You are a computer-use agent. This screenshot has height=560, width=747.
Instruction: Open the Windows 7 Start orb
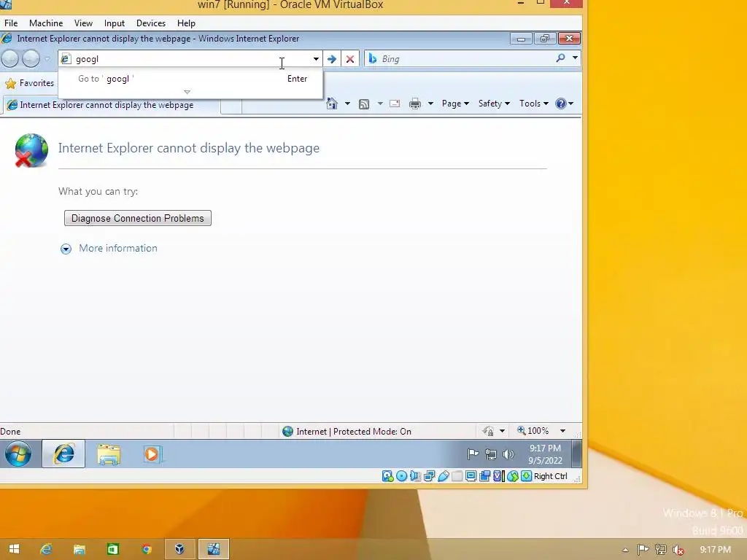click(18, 454)
